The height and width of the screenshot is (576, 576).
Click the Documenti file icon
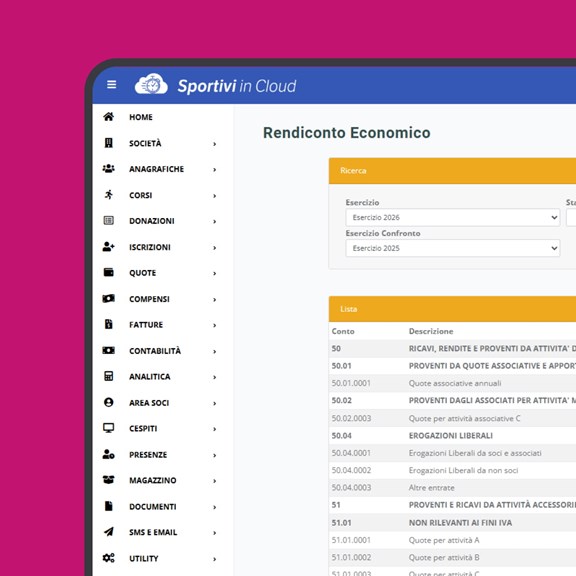point(108,506)
